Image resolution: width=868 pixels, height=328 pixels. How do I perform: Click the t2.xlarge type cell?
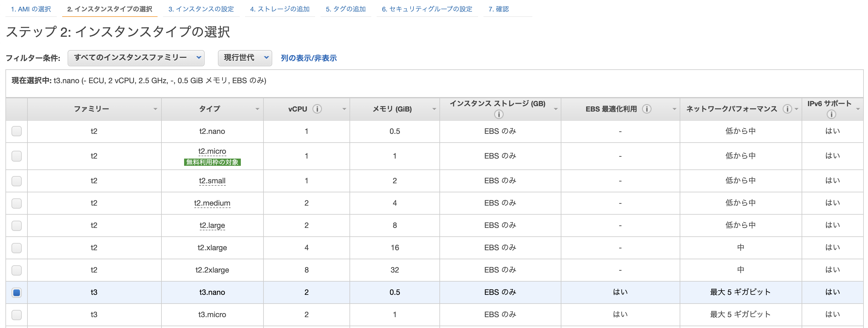212,248
